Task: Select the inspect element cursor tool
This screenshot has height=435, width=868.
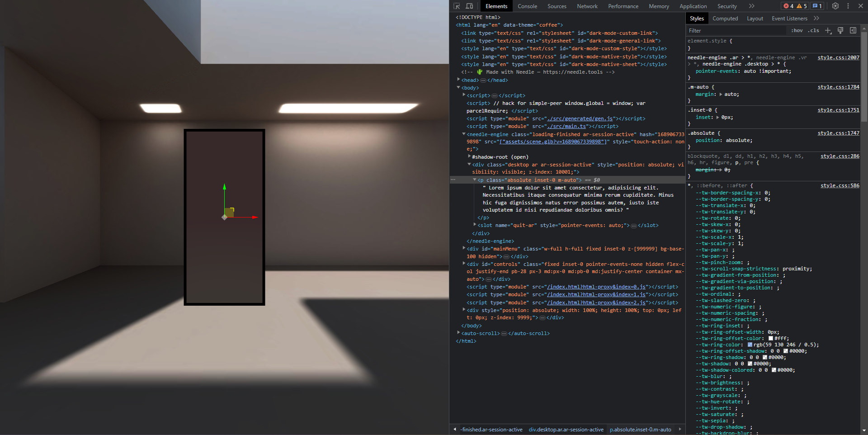Action: (457, 6)
